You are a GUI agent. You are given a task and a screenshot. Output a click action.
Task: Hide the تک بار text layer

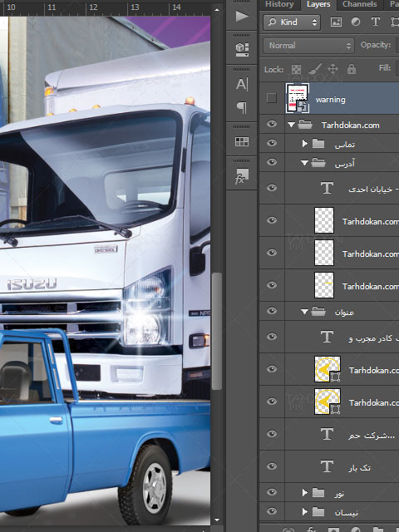tap(272, 466)
